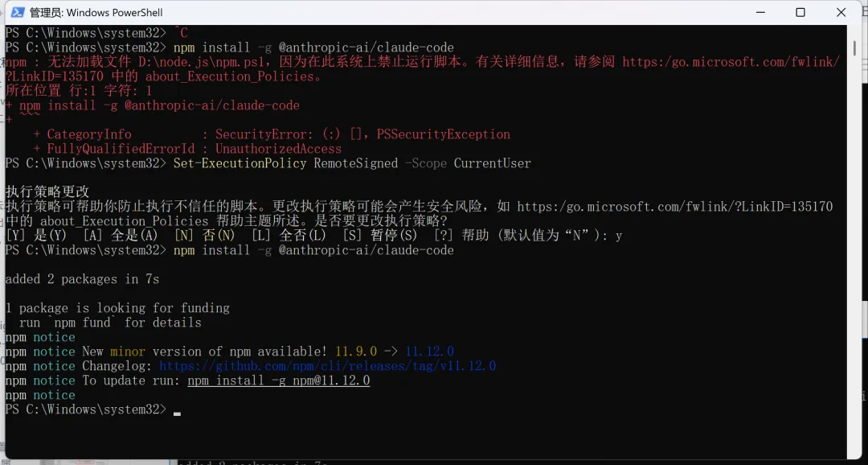Maximize the PowerShell window
This screenshot has width=868, height=465.
800,12
